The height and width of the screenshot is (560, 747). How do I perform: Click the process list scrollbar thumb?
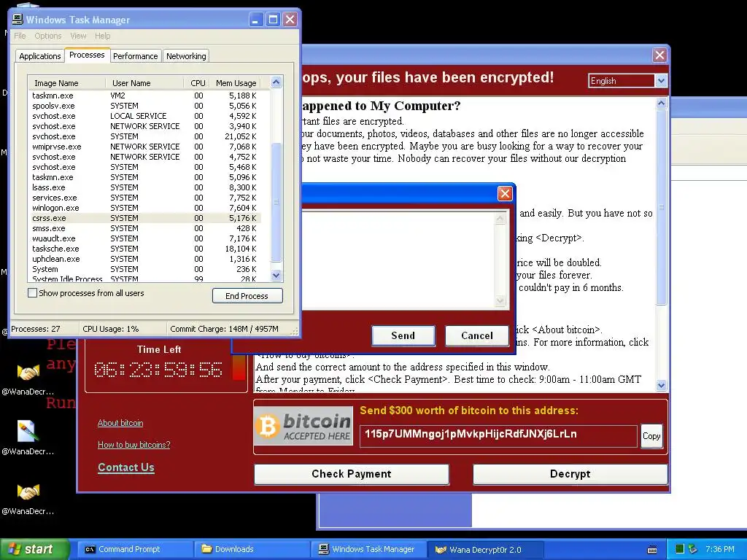(x=276, y=202)
